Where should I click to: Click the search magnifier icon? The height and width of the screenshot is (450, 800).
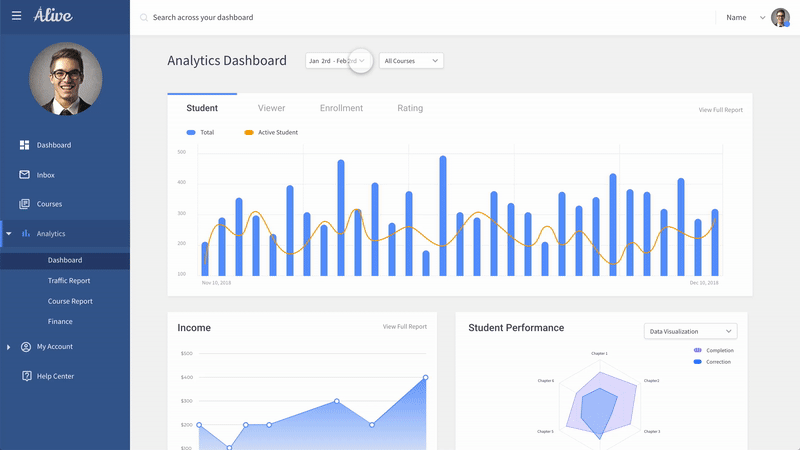click(x=144, y=17)
